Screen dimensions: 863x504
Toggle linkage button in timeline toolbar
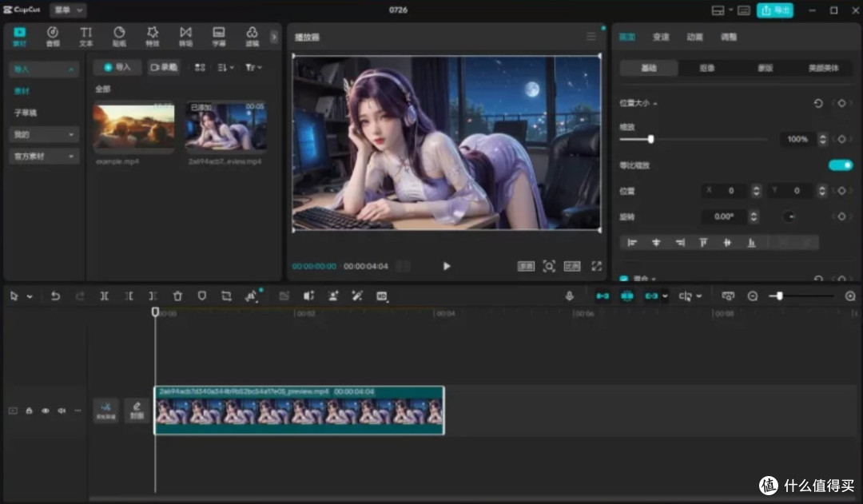(651, 296)
